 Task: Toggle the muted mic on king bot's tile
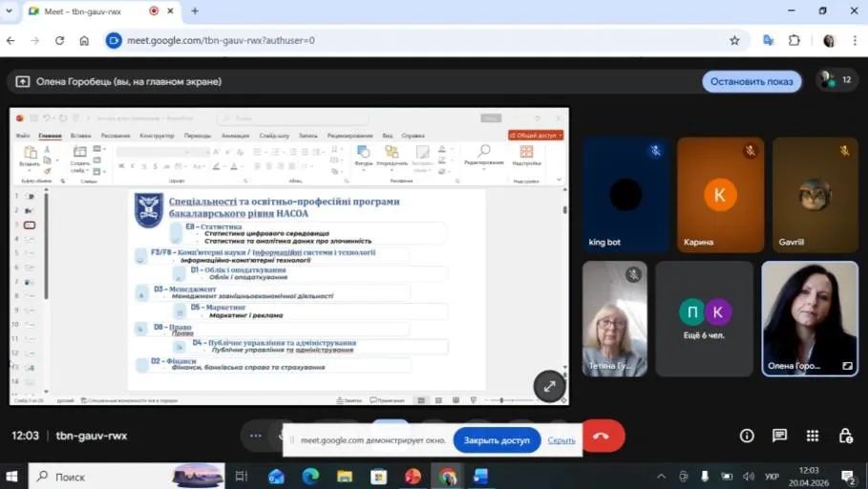coord(655,151)
